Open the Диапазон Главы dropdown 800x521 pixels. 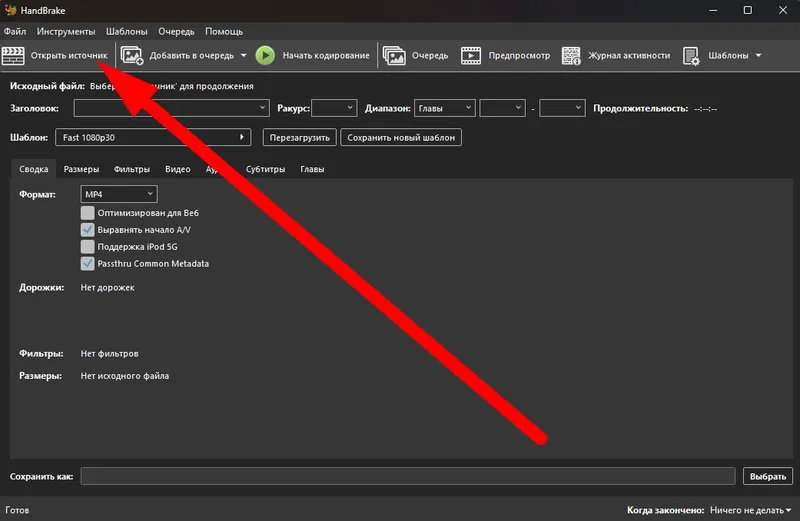tap(444, 108)
